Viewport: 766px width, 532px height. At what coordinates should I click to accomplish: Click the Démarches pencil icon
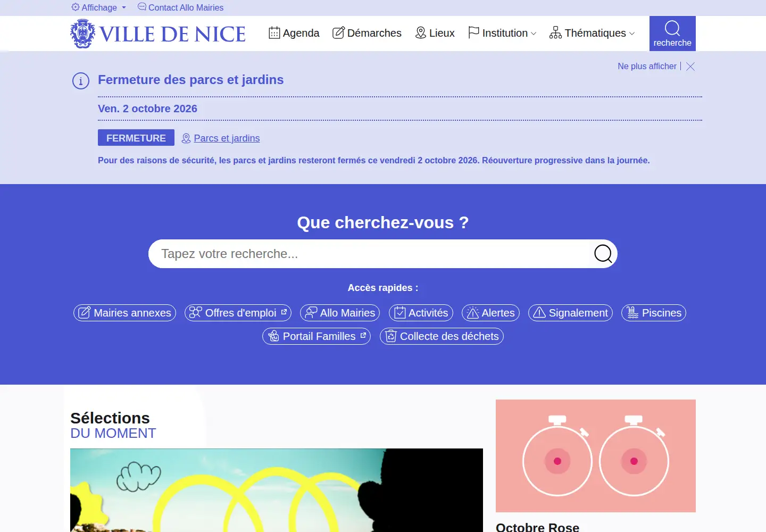click(338, 33)
